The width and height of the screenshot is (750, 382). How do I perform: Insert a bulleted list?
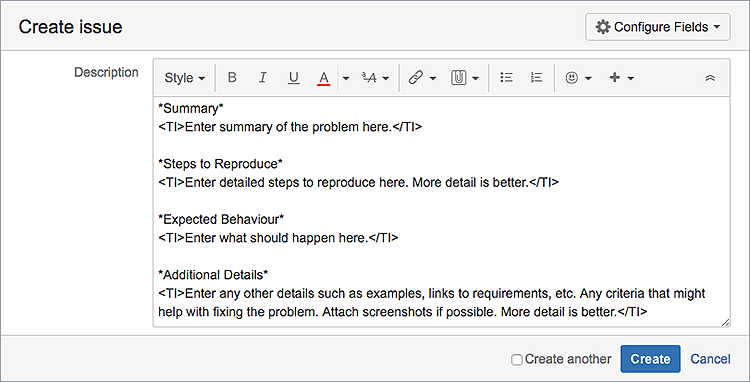506,77
